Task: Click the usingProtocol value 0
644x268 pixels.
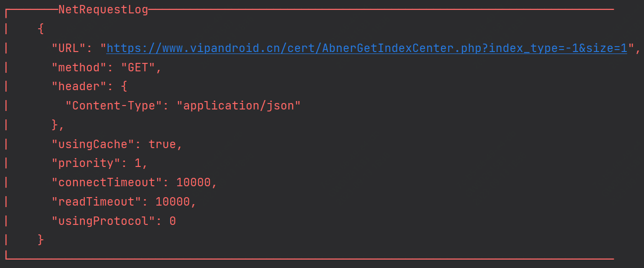Action: click(173, 221)
